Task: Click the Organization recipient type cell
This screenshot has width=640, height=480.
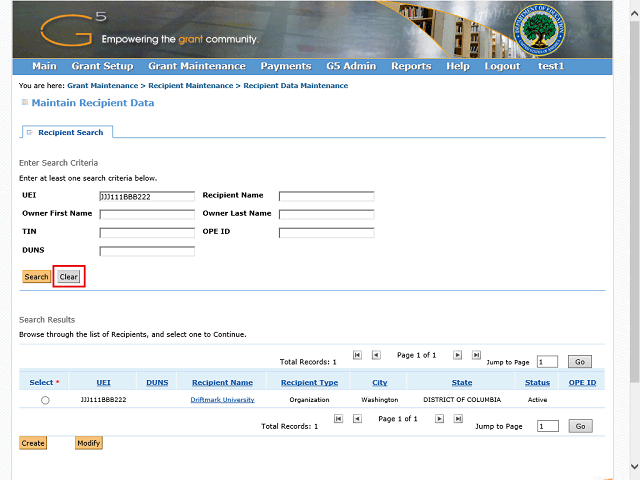Action: (309, 400)
